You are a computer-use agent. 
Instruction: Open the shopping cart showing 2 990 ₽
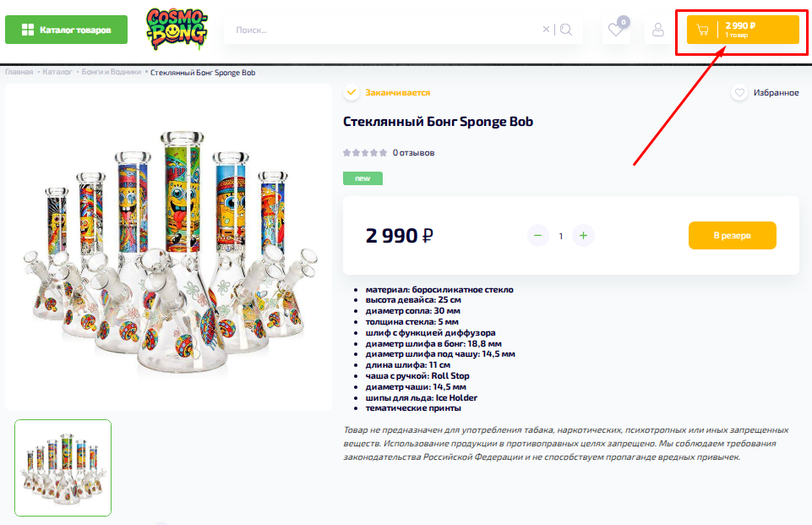(743, 30)
